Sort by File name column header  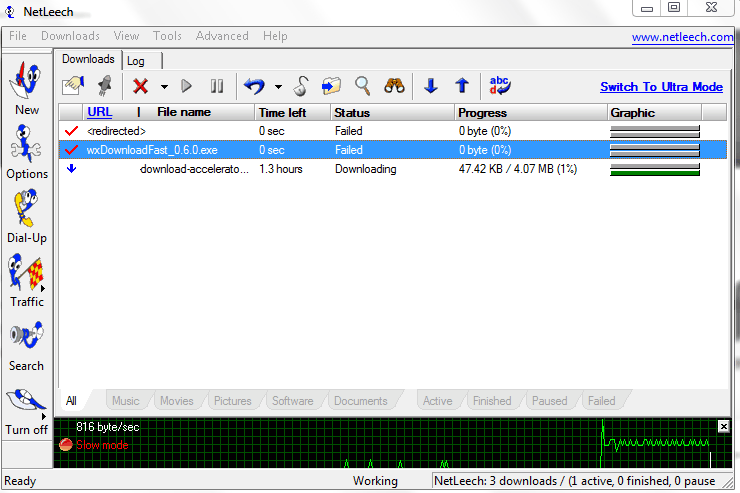pos(184,112)
